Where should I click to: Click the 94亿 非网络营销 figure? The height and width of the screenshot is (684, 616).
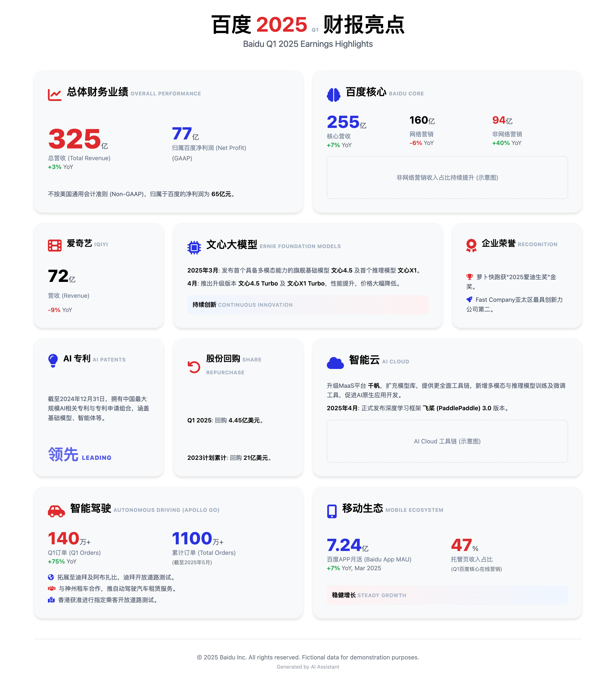[x=502, y=120]
